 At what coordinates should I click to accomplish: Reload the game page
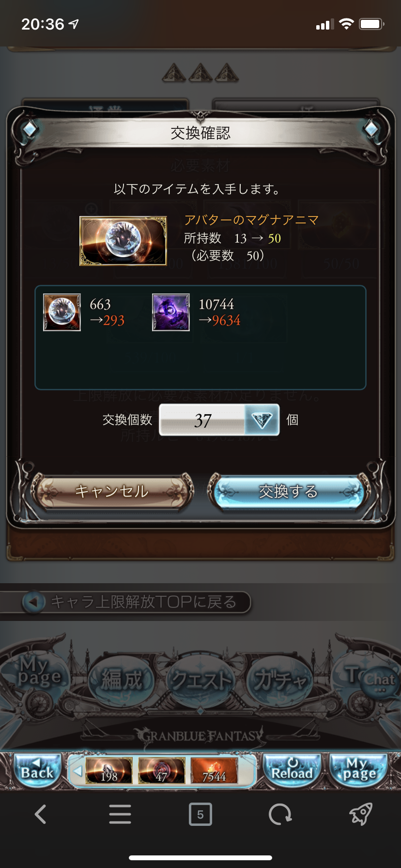click(x=292, y=770)
